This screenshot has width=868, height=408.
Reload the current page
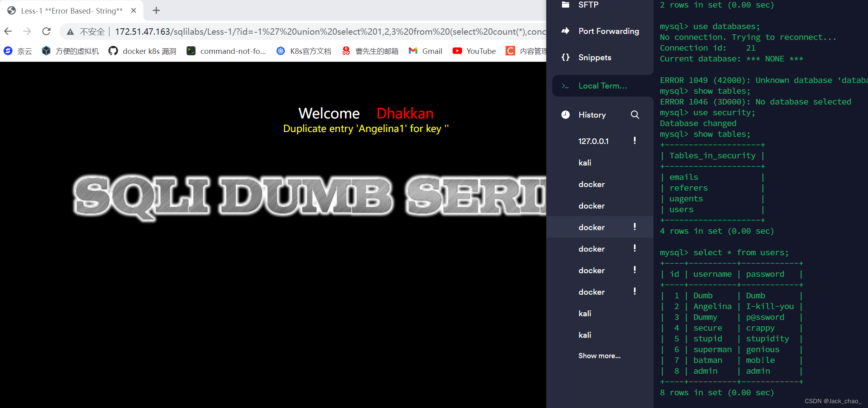pos(46,31)
